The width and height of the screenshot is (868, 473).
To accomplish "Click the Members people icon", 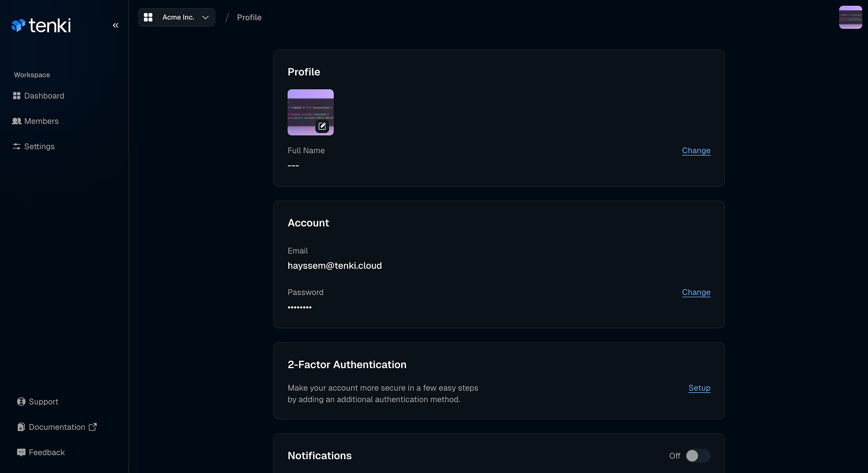I will [x=16, y=121].
